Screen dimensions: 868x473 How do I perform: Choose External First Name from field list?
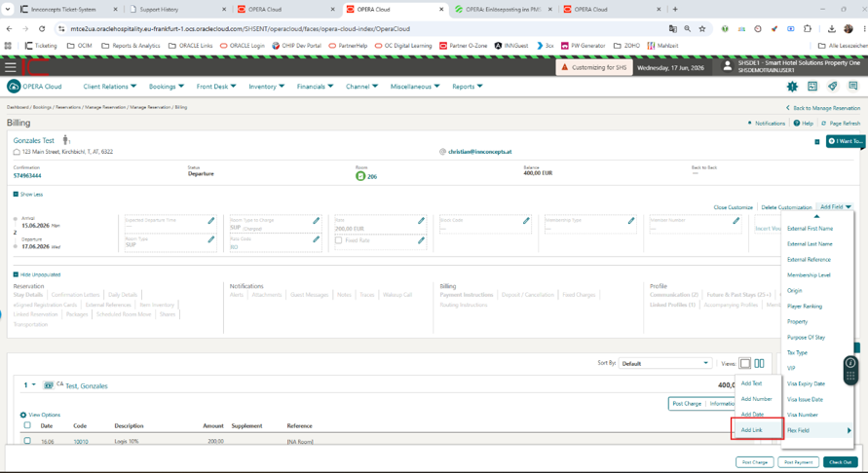[x=810, y=229]
